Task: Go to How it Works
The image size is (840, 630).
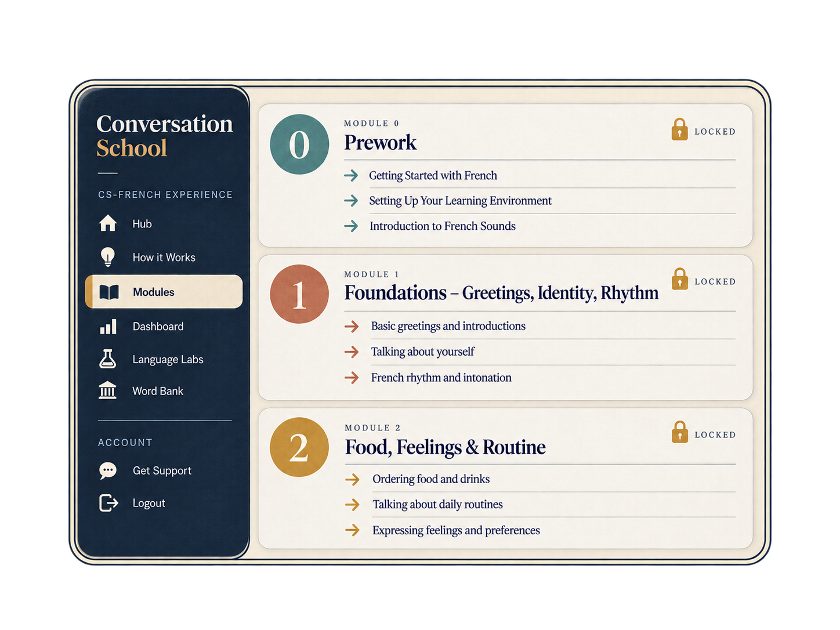Action: pyautogui.click(x=164, y=257)
